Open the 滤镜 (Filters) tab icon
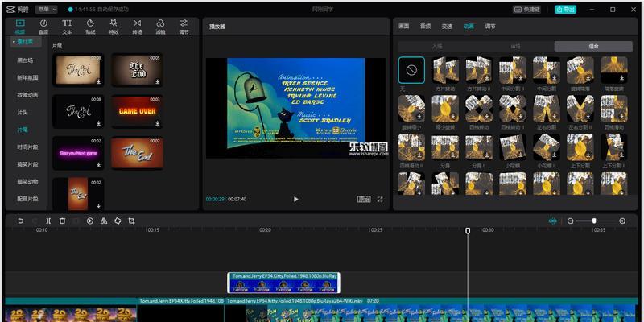644x322 pixels. tap(160, 27)
